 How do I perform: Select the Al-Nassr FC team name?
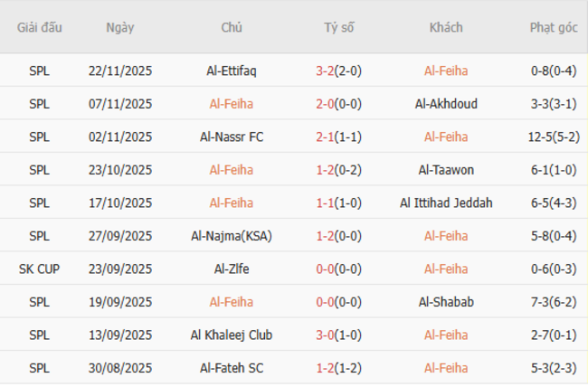(232, 137)
